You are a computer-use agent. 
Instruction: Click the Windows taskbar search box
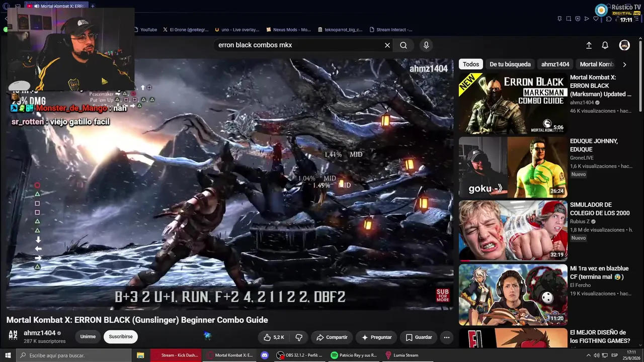click(74, 355)
